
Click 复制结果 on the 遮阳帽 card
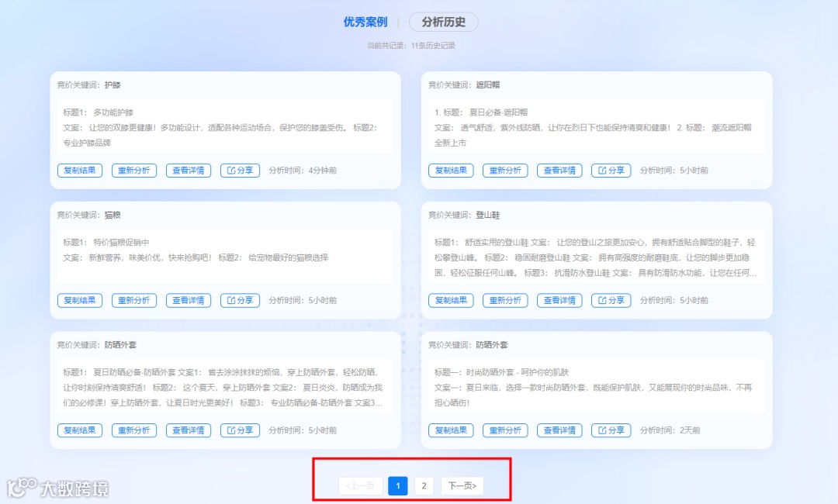450,170
